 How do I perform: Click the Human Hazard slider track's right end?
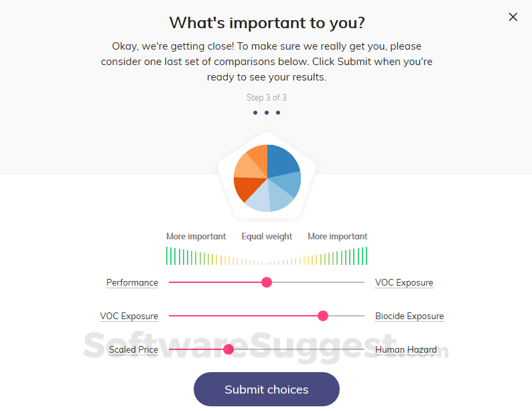(x=362, y=349)
